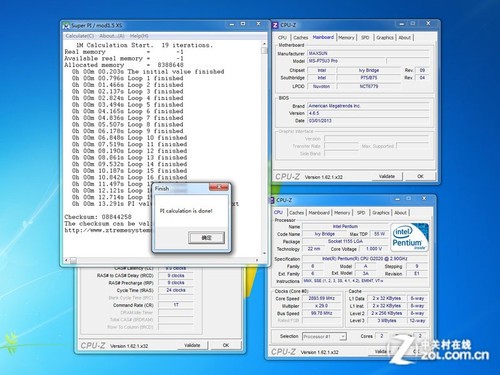Open Graphics tab in top CPU-Z window
Screen dimensions: 500x375
tap(385, 38)
